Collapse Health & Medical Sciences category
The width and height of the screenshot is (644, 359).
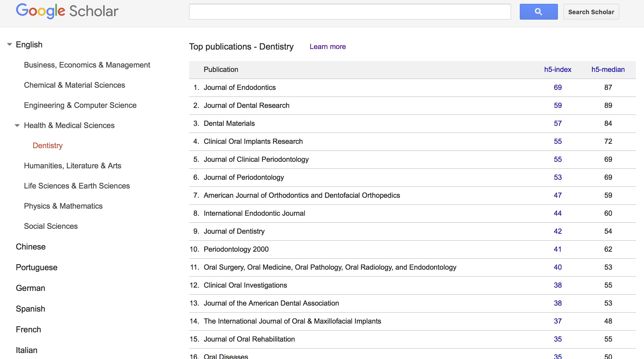[17, 126]
